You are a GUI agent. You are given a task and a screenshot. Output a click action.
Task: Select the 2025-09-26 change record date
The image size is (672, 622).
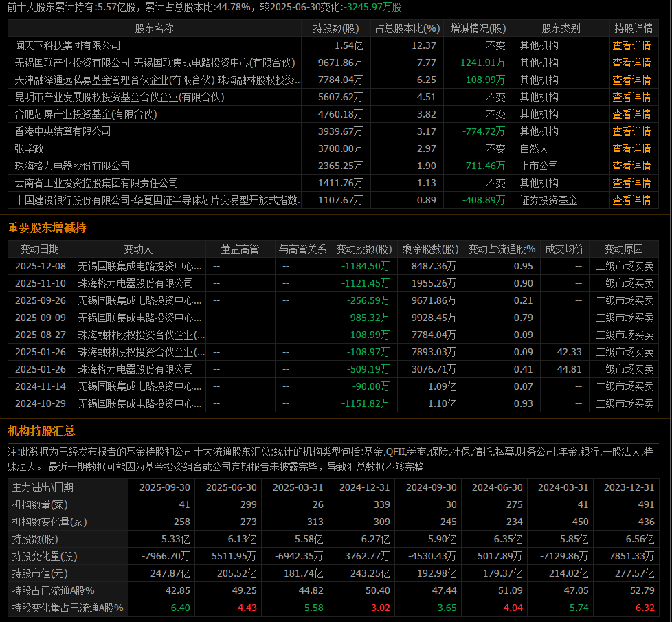click(41, 300)
